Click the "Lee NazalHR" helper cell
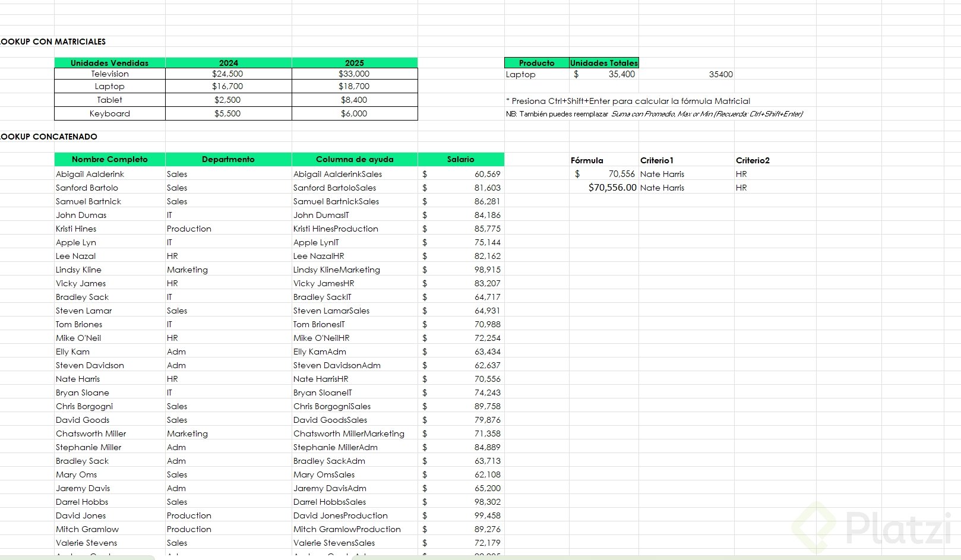 (x=355, y=256)
